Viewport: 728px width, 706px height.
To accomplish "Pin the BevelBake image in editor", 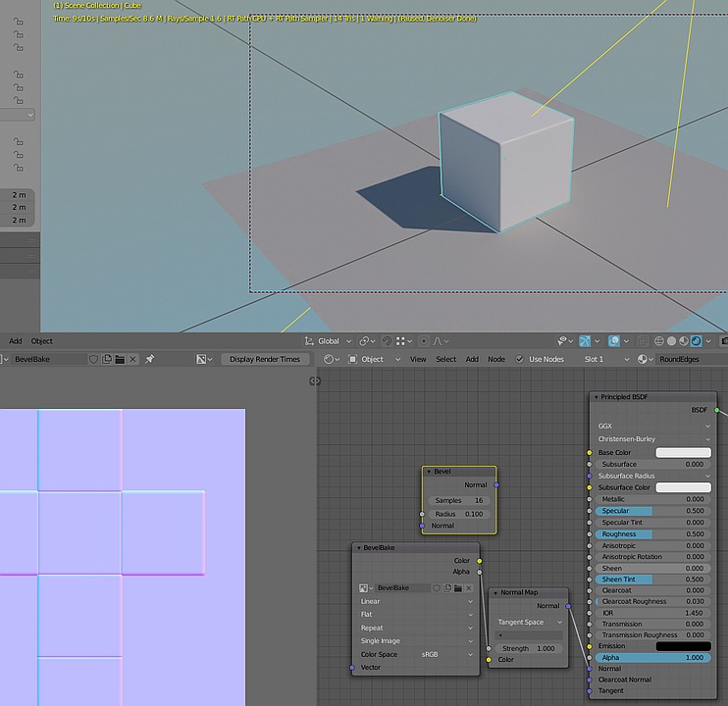I will (150, 360).
